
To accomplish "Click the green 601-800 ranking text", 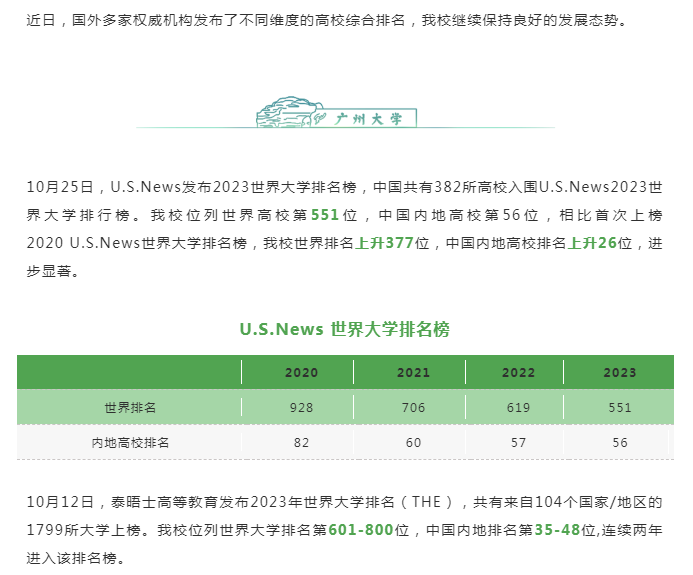I will [361, 530].
